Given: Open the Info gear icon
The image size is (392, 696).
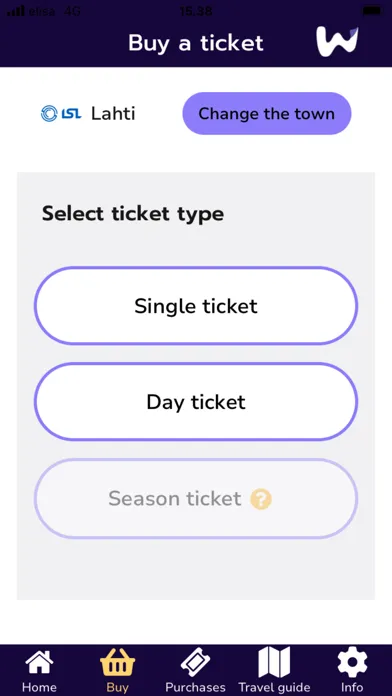Looking at the screenshot, I should point(352,663).
